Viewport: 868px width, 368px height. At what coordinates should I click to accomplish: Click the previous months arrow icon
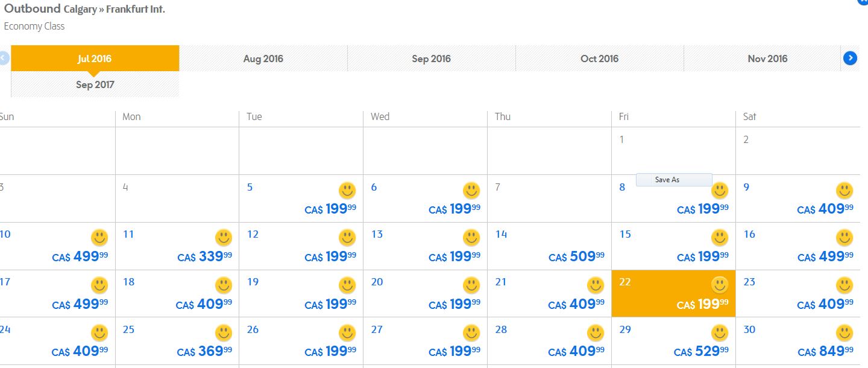pos(3,58)
